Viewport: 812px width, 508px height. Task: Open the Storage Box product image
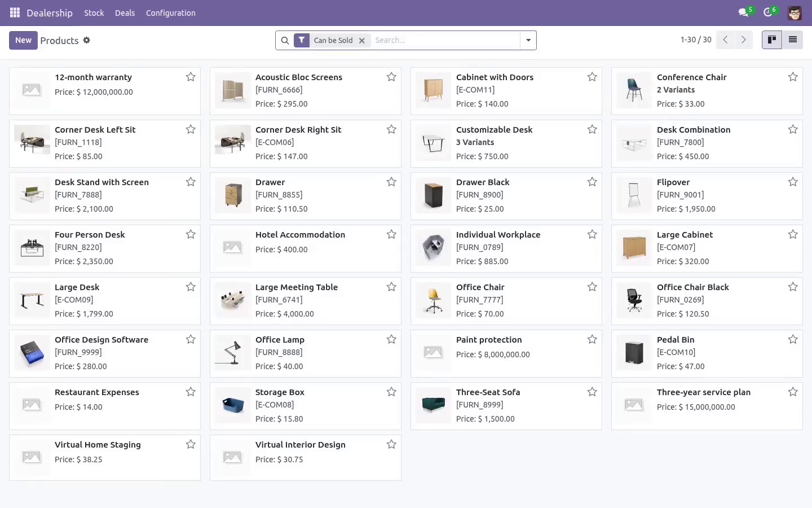point(233,405)
